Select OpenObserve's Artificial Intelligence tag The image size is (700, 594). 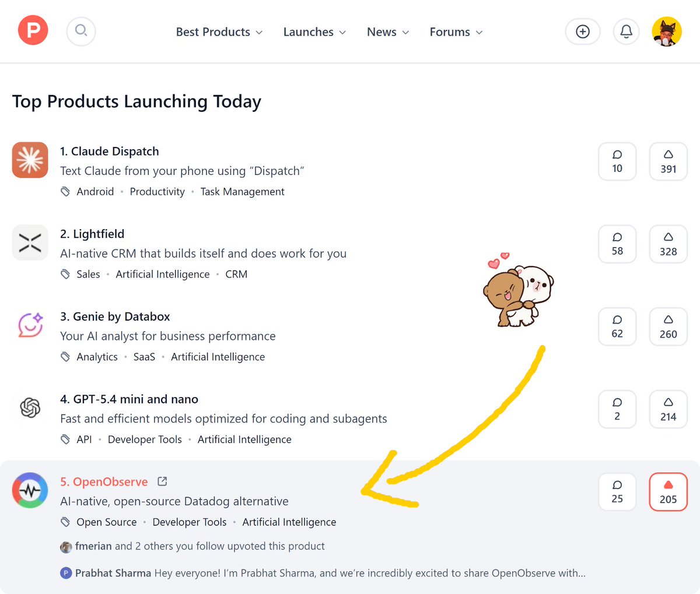tap(289, 522)
